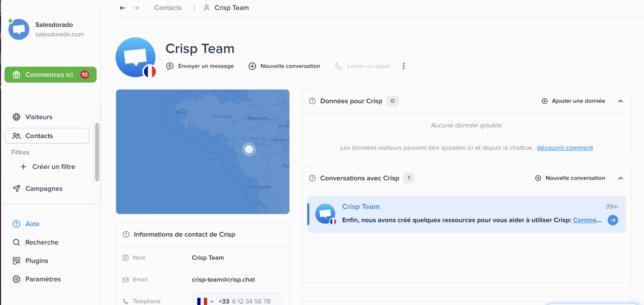The height and width of the screenshot is (305, 644).
Task: Click the Nom person icon
Action: tap(125, 258)
